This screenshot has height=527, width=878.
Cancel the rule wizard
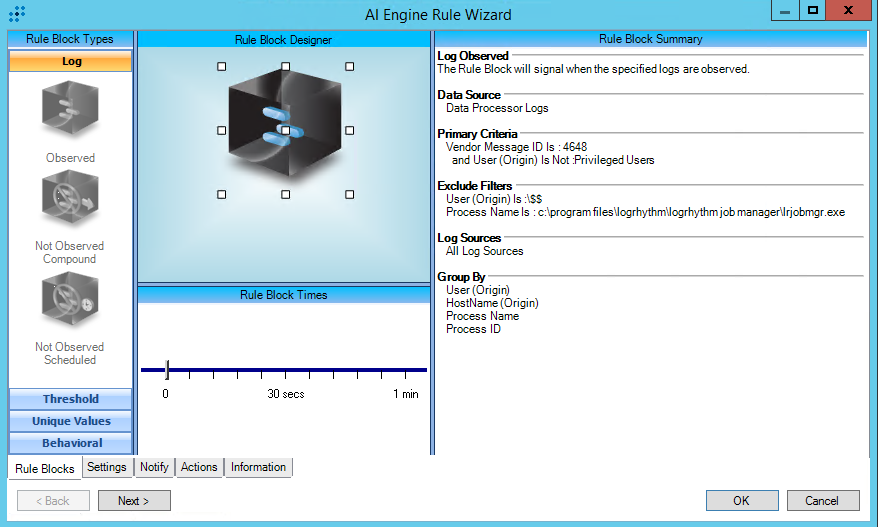(x=822, y=500)
